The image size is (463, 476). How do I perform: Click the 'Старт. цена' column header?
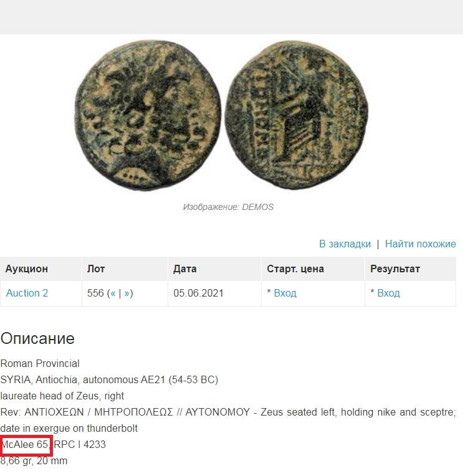coord(295,269)
